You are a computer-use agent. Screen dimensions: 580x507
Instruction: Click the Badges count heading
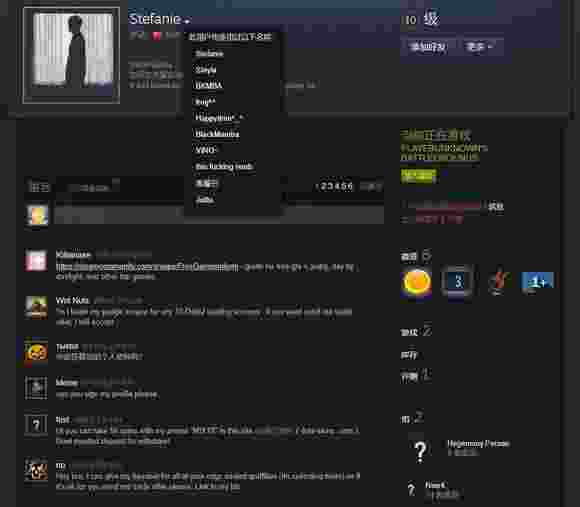point(416,256)
